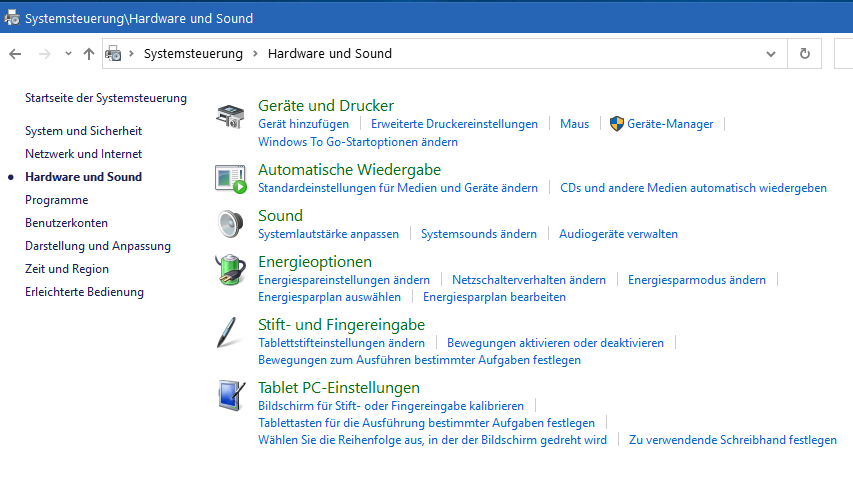Open the Geräte-Manager link
This screenshot has width=853, height=493.
(x=669, y=124)
